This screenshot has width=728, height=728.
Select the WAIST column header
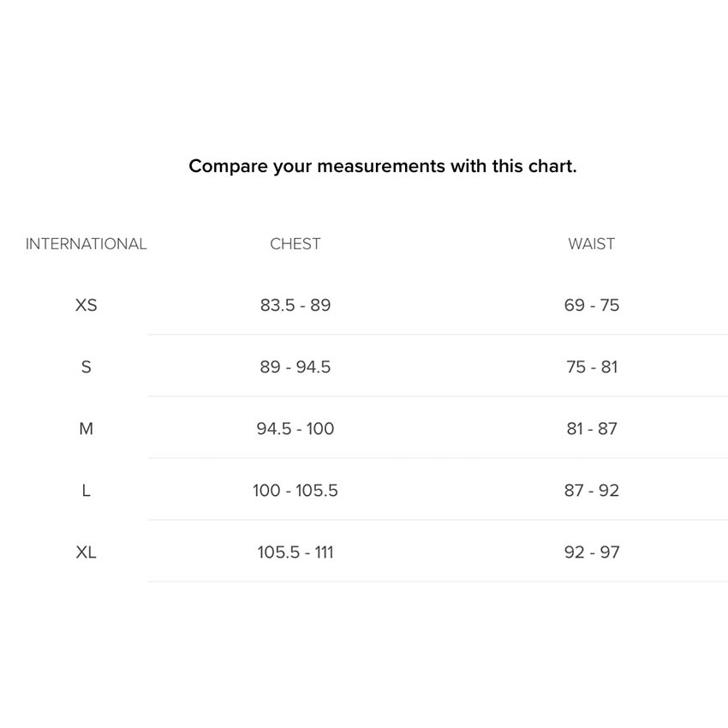click(592, 244)
